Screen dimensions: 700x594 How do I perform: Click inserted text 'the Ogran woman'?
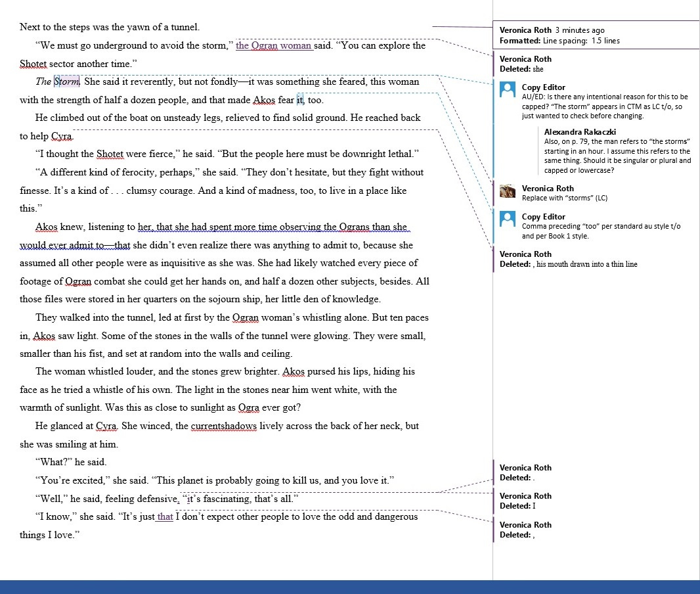273,45
